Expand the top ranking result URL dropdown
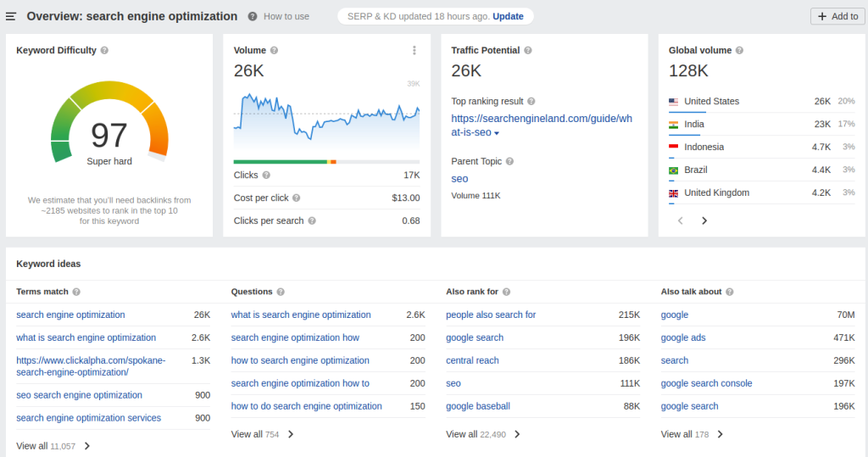 coord(497,133)
